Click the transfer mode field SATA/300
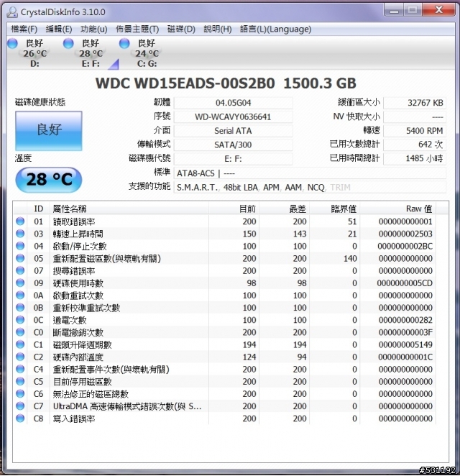 tap(233, 145)
